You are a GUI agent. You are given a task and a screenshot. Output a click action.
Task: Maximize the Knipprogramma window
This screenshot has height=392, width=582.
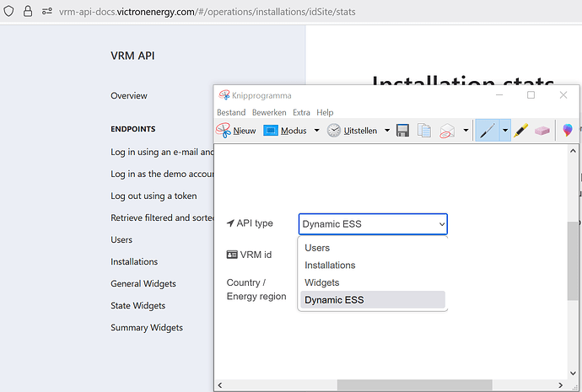(x=531, y=95)
